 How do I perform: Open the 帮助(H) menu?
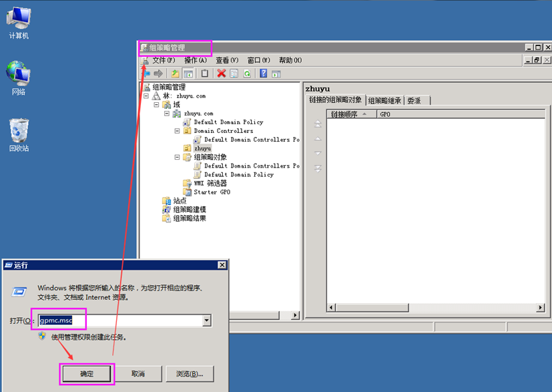tap(290, 60)
